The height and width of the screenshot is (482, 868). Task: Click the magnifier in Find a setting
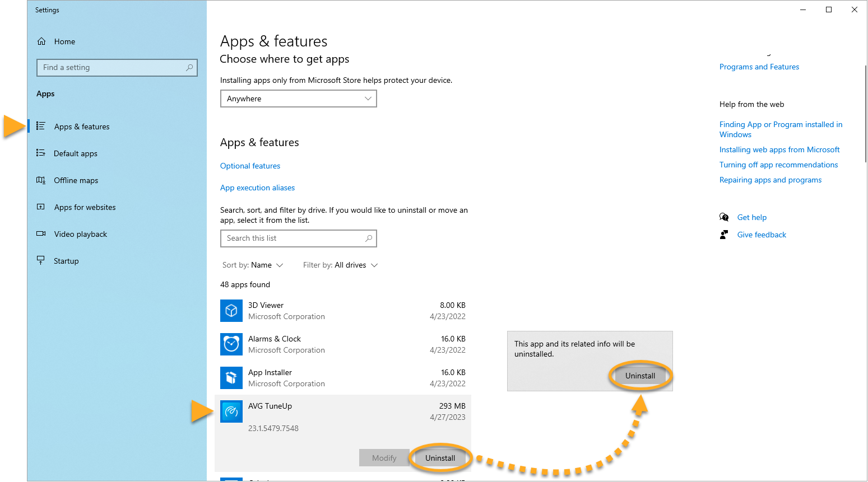click(x=189, y=68)
